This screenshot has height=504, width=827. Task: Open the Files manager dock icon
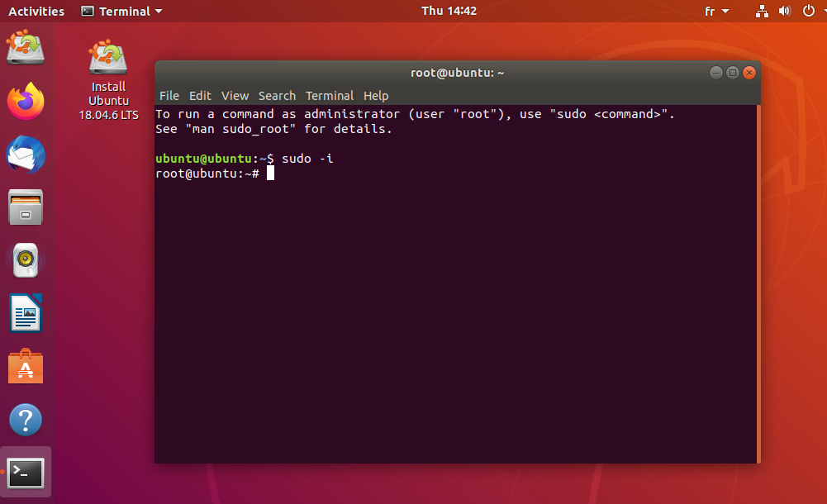pos(26,207)
